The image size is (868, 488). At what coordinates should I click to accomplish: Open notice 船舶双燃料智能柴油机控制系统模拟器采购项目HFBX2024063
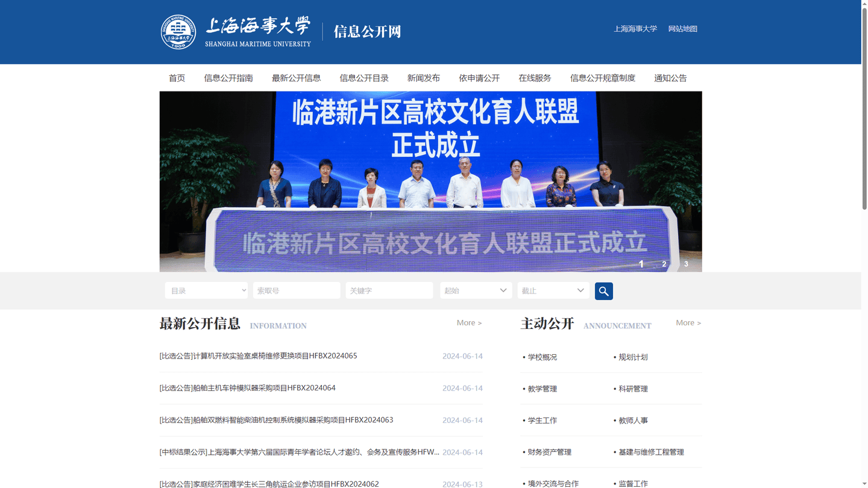click(x=277, y=420)
